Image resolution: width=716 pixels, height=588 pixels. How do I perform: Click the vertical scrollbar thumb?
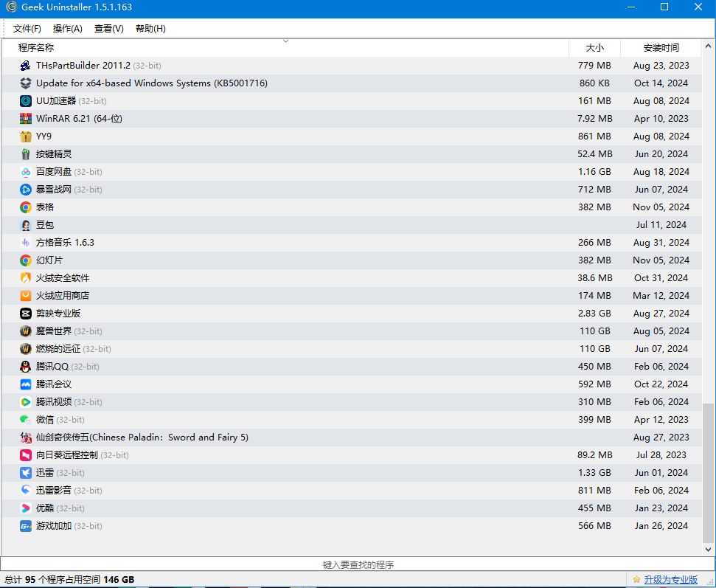[708, 472]
